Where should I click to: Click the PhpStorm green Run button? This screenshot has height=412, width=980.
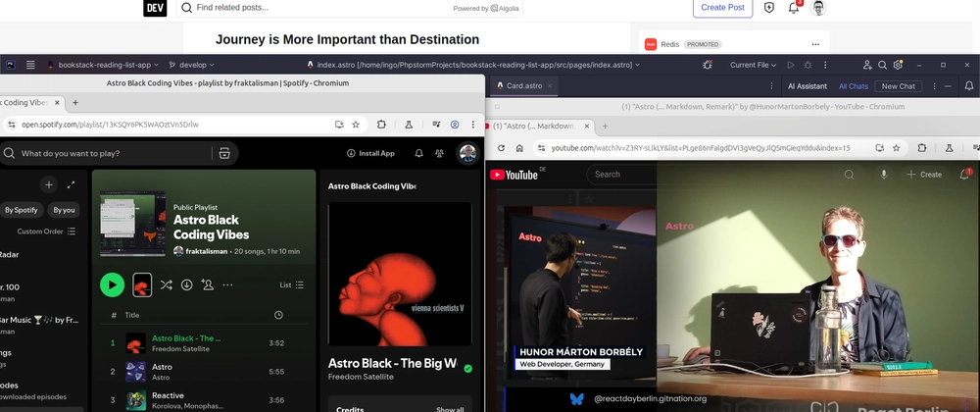[791, 65]
